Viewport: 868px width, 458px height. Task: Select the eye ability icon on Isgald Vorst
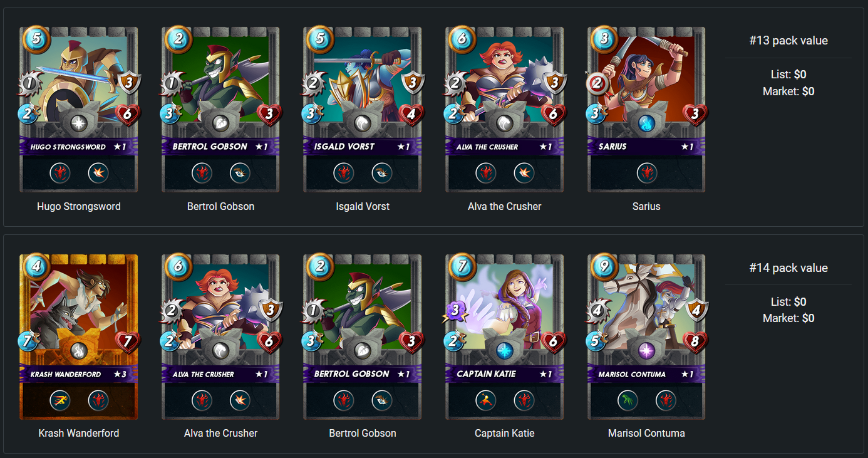pyautogui.click(x=382, y=173)
